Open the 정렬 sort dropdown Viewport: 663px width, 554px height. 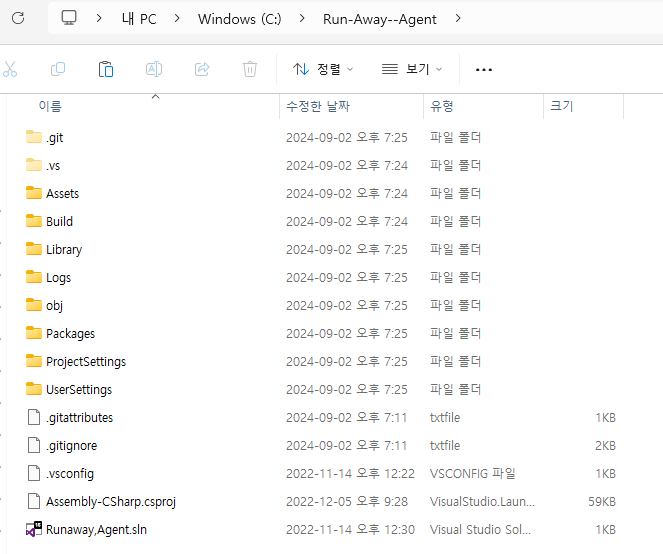pyautogui.click(x=323, y=69)
